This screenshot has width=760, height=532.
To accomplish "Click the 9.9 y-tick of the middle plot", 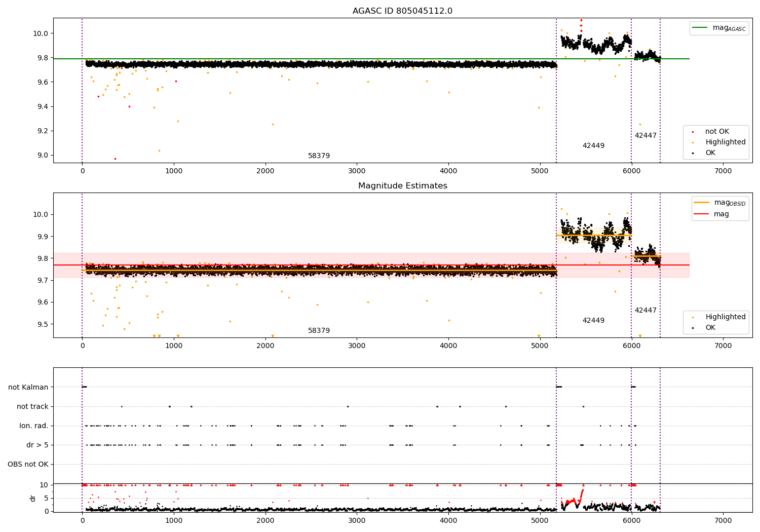I will coord(43,237).
